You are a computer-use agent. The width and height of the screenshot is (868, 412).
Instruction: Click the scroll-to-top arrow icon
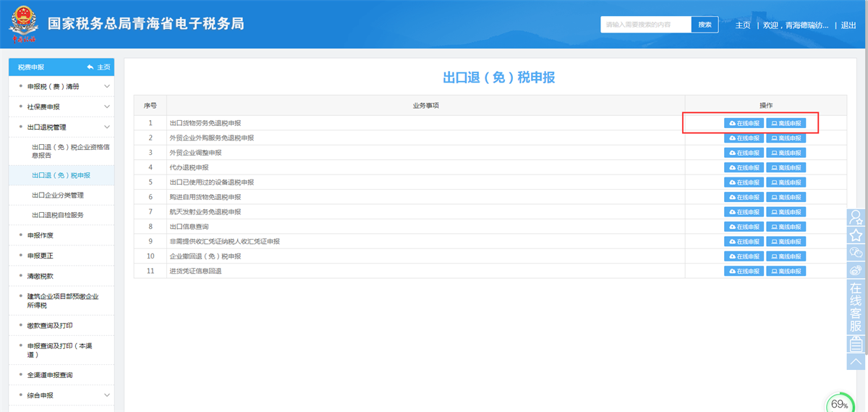click(x=856, y=361)
